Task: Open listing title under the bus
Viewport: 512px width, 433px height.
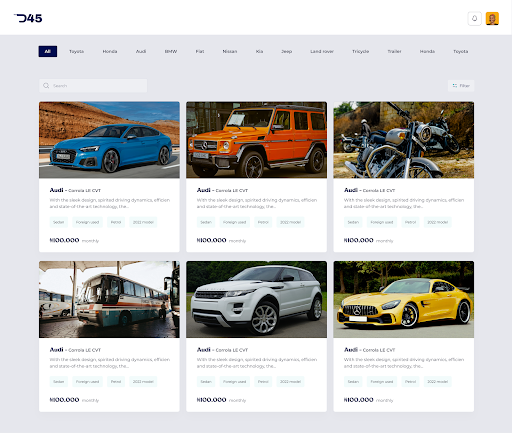Action: point(75,350)
